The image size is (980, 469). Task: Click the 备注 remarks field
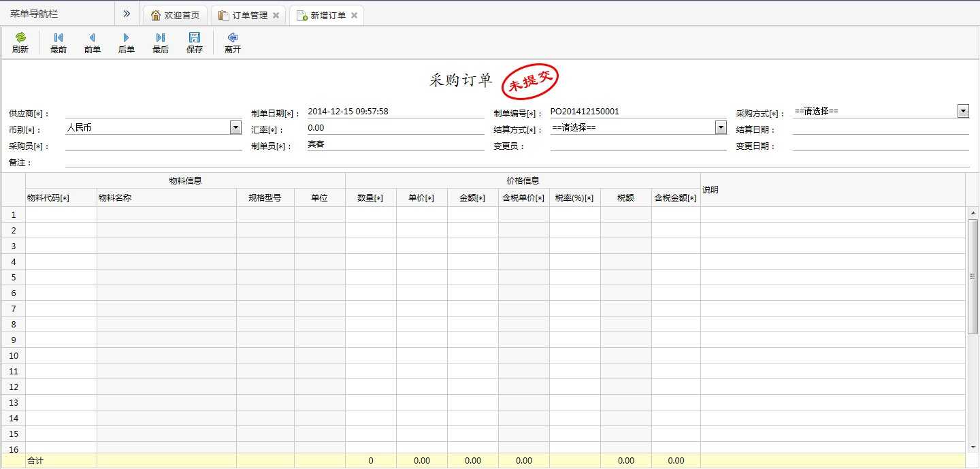click(517, 161)
